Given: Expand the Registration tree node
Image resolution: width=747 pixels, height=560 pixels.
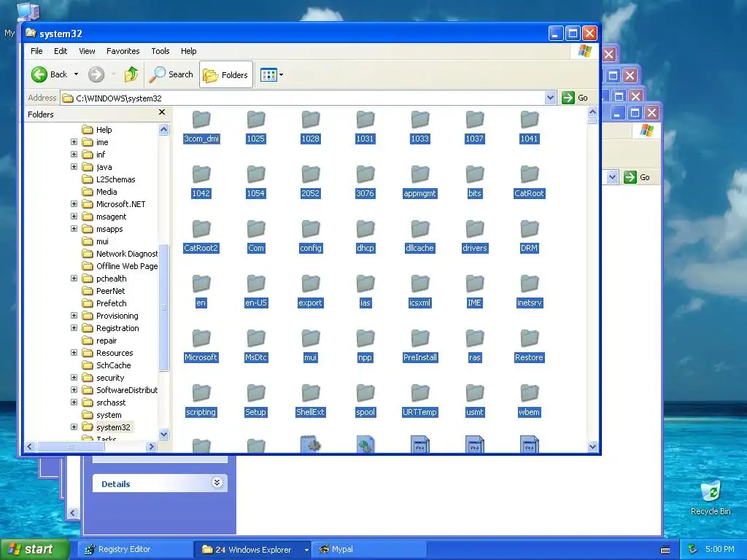Looking at the screenshot, I should [74, 327].
